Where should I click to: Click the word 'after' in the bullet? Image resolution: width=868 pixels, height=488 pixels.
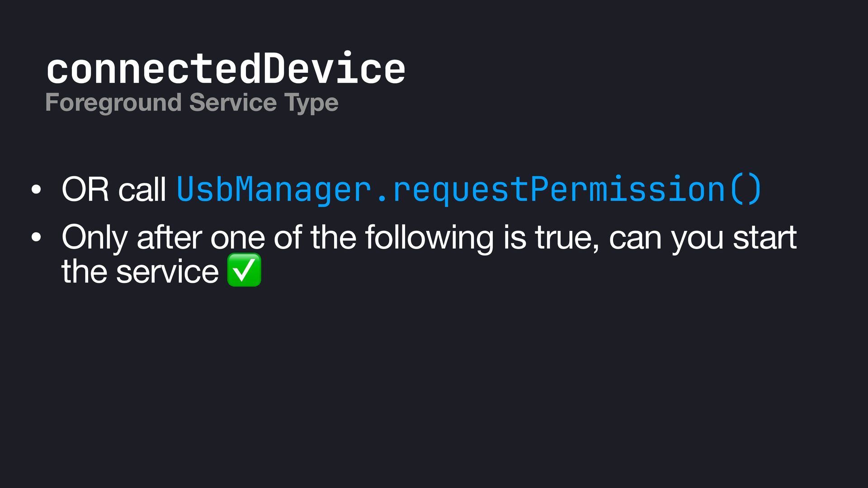click(169, 237)
